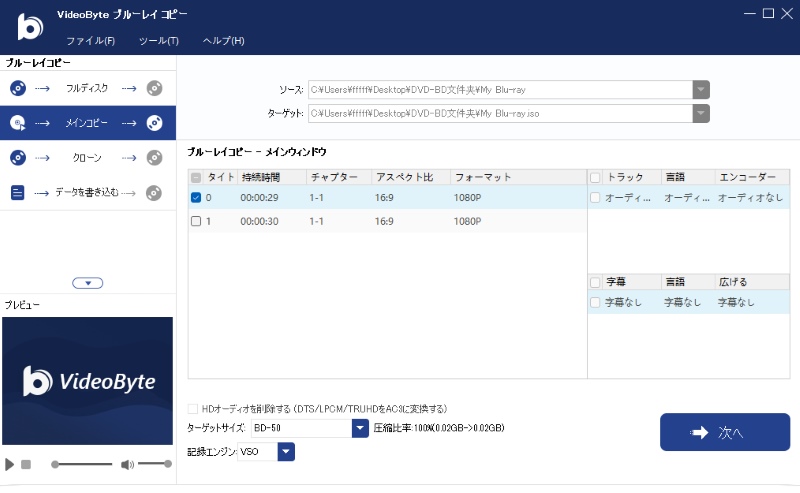The image size is (800, 493).
Task: Enable the 字幕なし subtitle row checkbox
Action: (596, 302)
